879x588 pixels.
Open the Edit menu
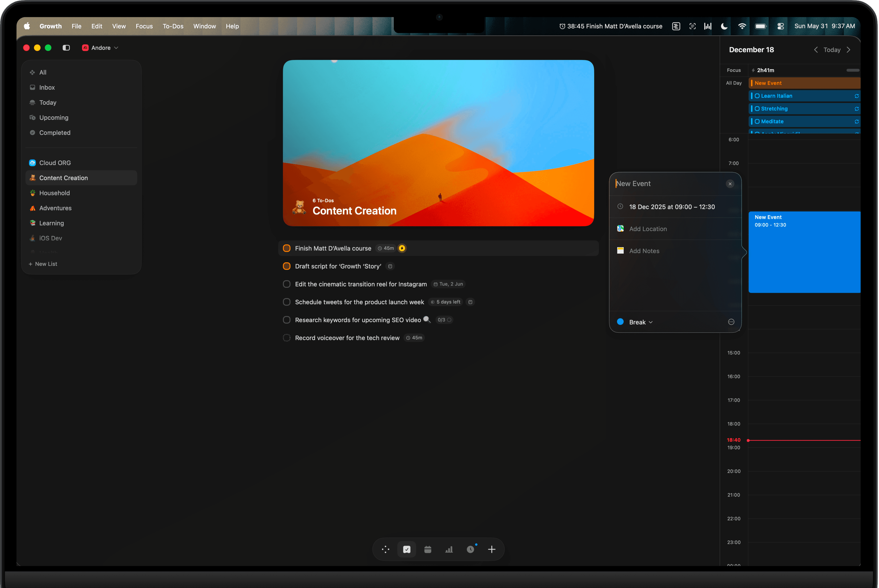click(x=96, y=26)
